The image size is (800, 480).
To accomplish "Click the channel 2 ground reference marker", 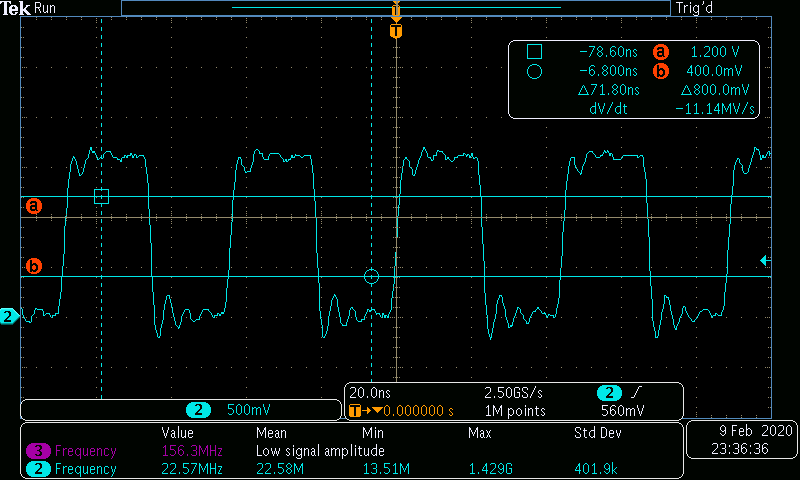I will [9, 316].
